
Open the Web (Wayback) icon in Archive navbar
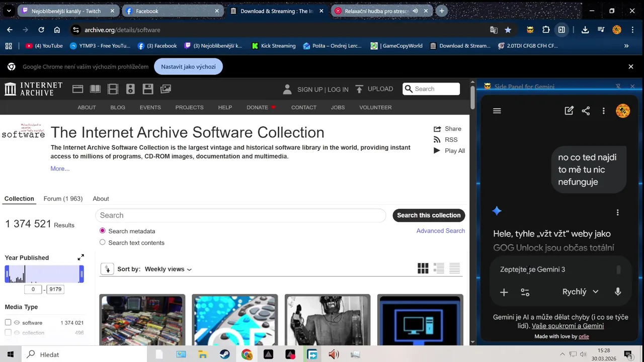pyautogui.click(x=77, y=89)
